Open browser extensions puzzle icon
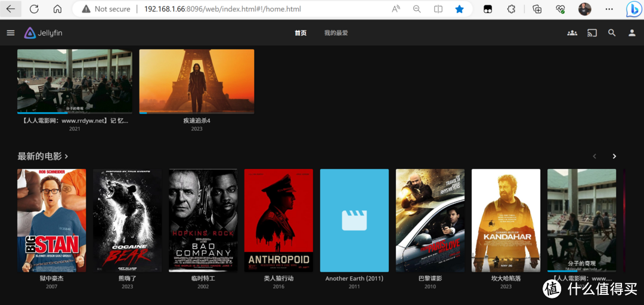This screenshot has width=644, height=305. tap(512, 9)
